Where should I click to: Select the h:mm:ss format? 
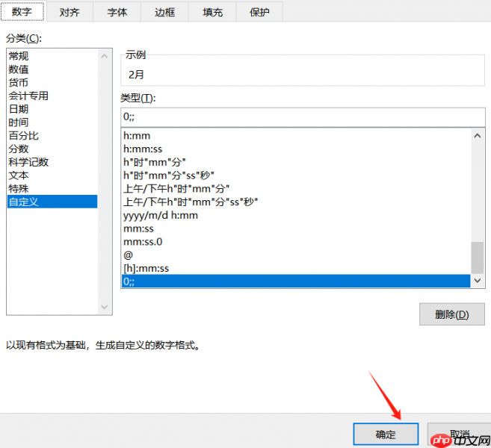[x=296, y=149]
